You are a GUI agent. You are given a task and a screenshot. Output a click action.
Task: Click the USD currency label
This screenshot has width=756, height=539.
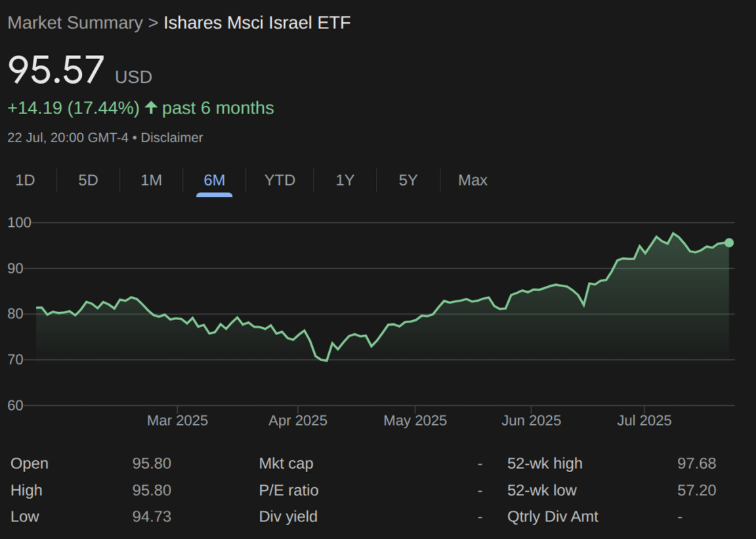coord(134,77)
